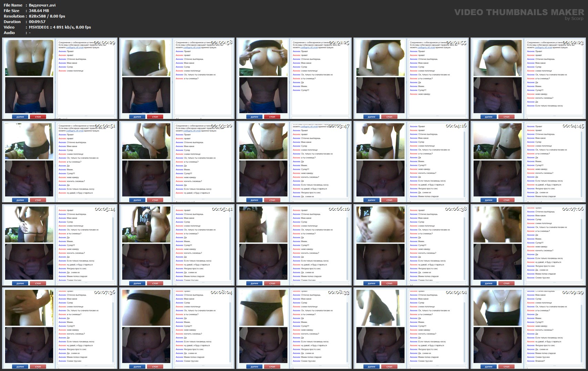Click "далее" button in the 00:09:29 frame
588x371 pixels.
489,367
